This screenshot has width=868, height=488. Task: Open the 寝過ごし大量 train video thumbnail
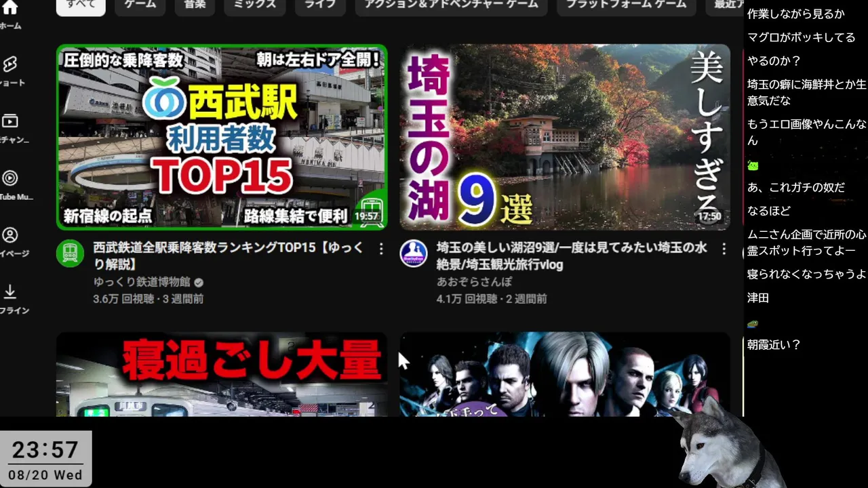point(222,374)
